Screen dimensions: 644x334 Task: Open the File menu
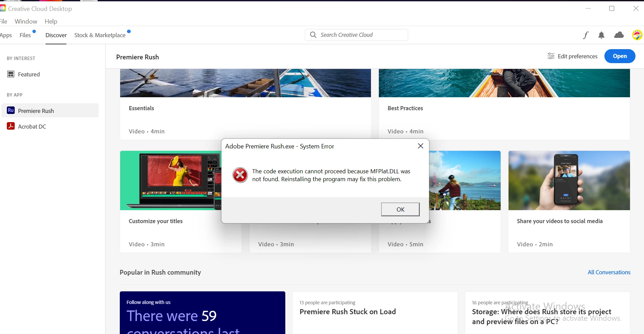point(3,21)
